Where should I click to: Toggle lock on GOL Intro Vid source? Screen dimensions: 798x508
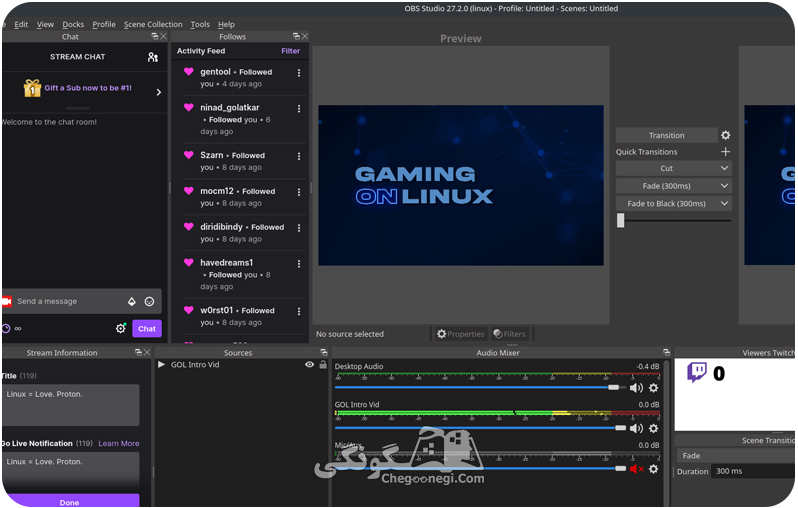pos(323,364)
